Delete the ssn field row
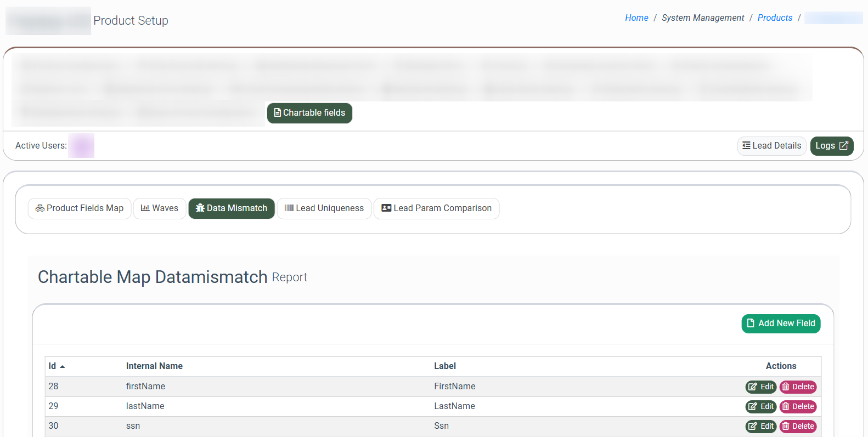The image size is (868, 437). tap(798, 427)
